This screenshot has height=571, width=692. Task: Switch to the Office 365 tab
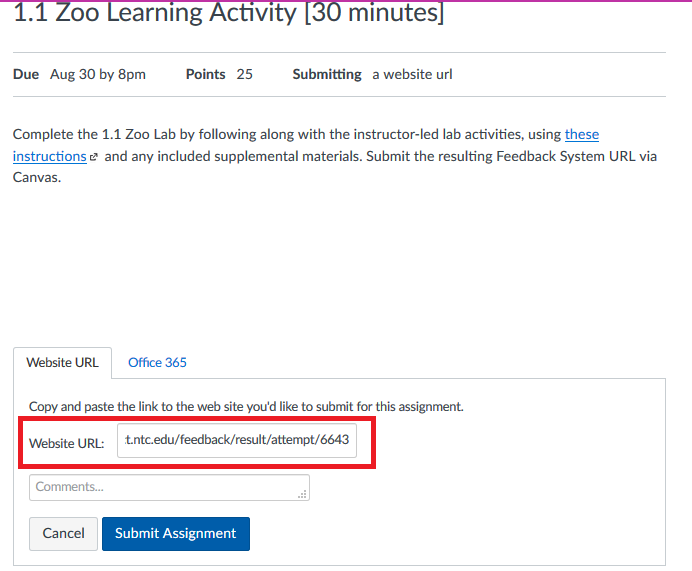point(157,362)
